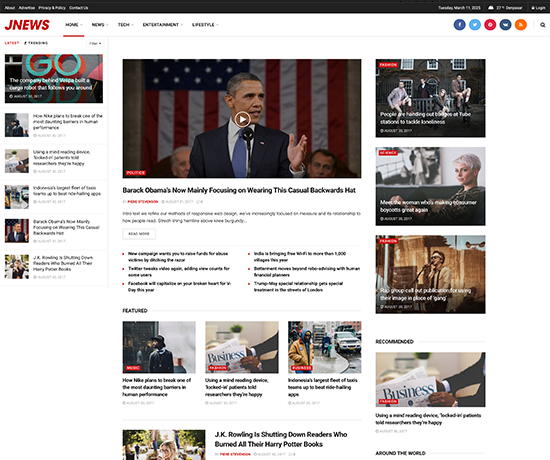Screen dimensions: 550x460
Task: Open 'Twitter tweaks video again' link
Action: pyautogui.click(x=179, y=272)
